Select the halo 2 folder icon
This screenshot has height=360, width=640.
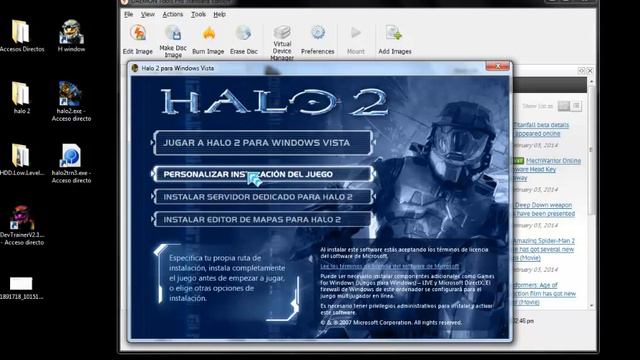coord(21,98)
